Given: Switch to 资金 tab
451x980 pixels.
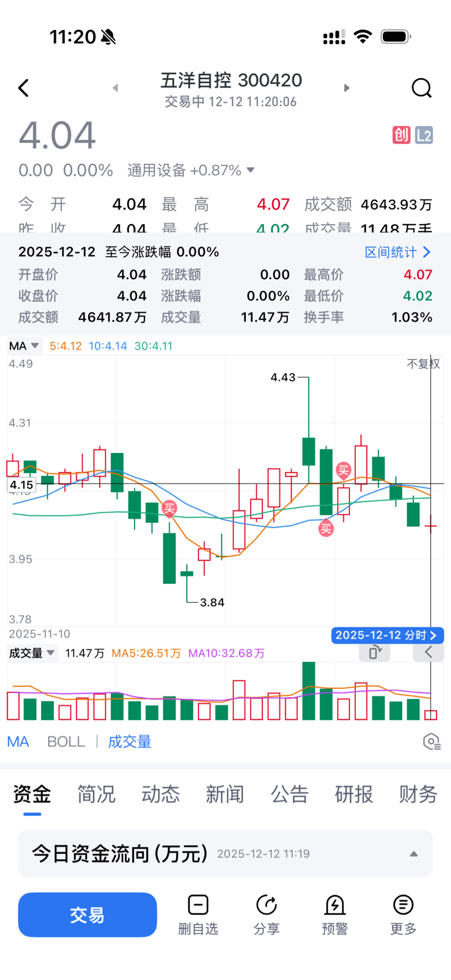Looking at the screenshot, I should click(32, 795).
